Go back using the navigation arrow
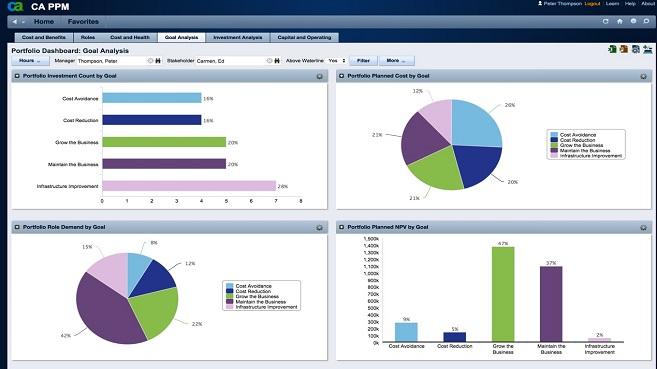 pos(15,21)
